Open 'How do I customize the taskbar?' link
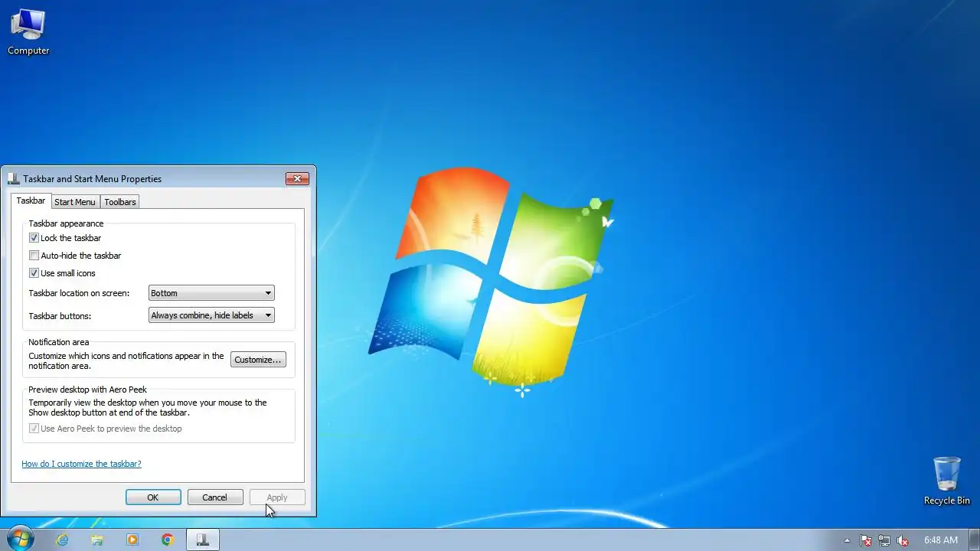Screen dimensions: 980x551 [x=81, y=464]
